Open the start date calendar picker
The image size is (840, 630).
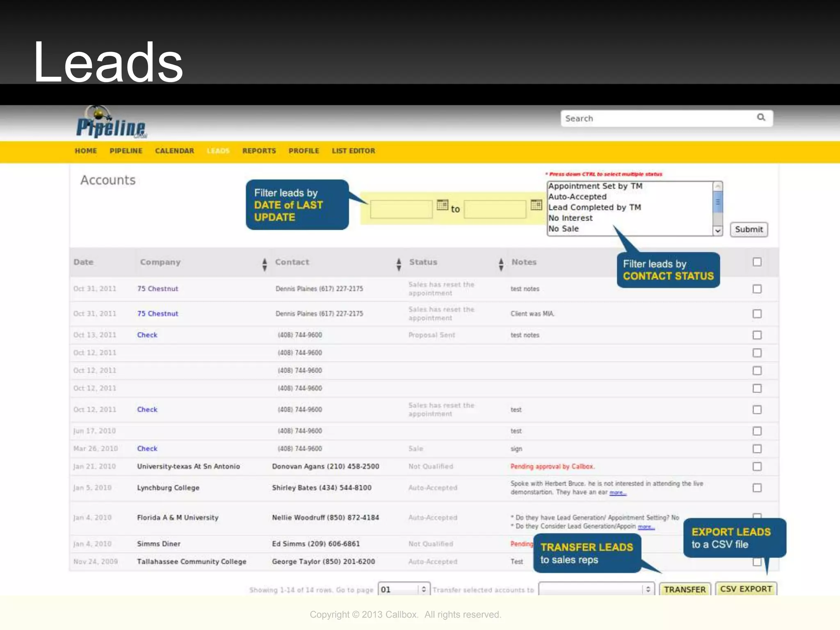pyautogui.click(x=442, y=205)
